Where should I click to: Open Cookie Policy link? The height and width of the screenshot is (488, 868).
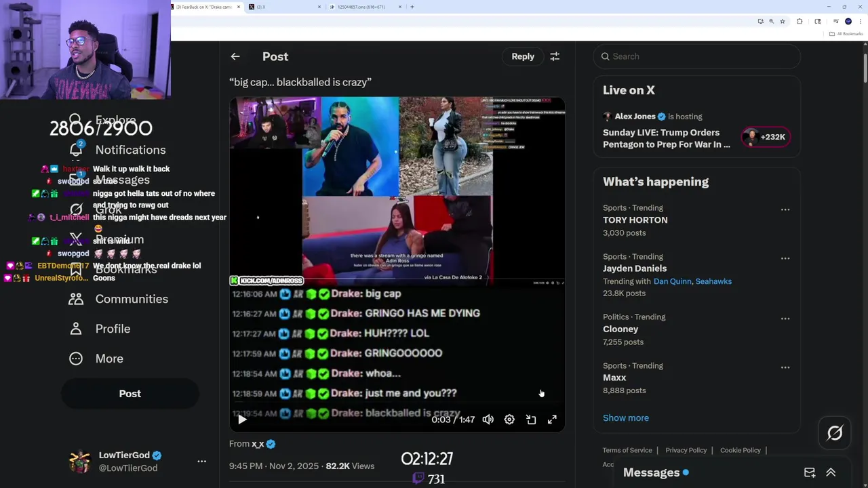click(x=741, y=450)
